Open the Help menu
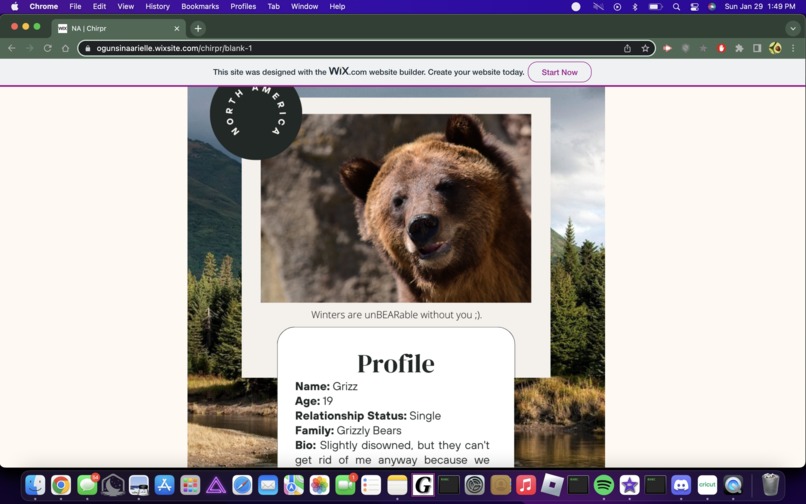The image size is (806, 504). [337, 7]
